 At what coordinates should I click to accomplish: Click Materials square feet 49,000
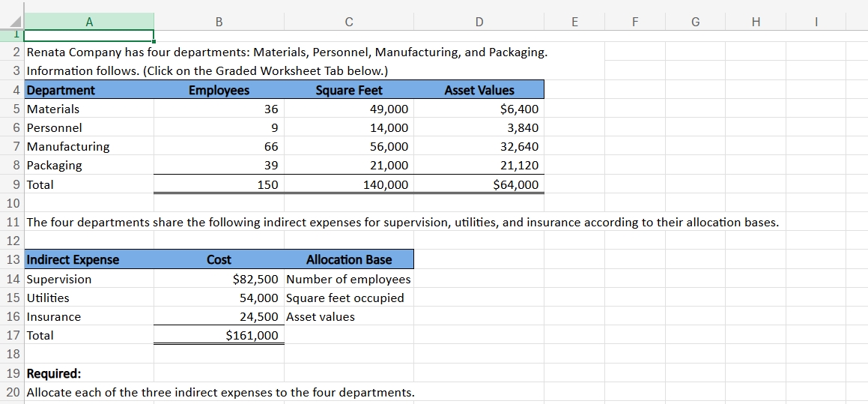pos(349,109)
